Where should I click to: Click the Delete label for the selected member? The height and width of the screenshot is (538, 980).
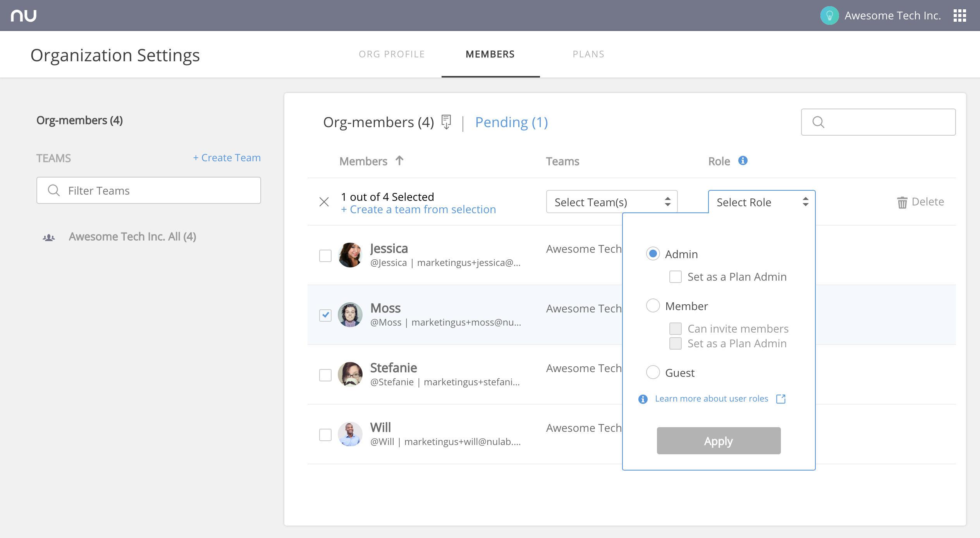coord(928,202)
